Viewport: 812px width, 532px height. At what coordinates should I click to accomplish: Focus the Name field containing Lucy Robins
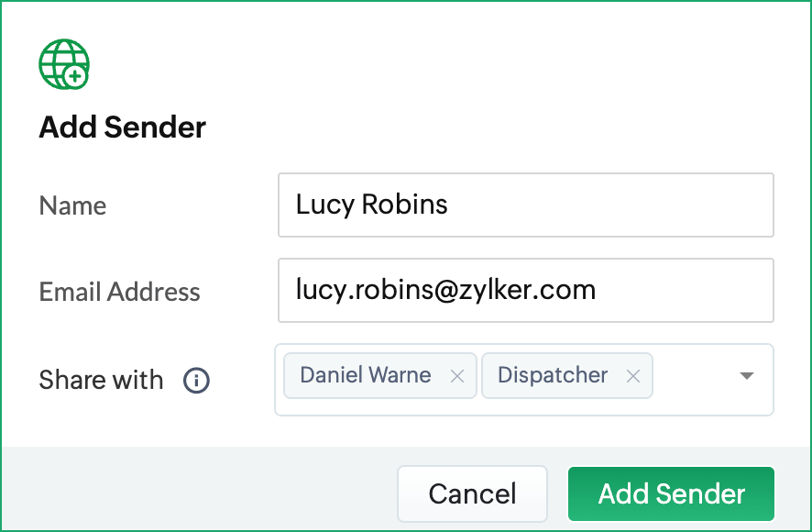526,205
